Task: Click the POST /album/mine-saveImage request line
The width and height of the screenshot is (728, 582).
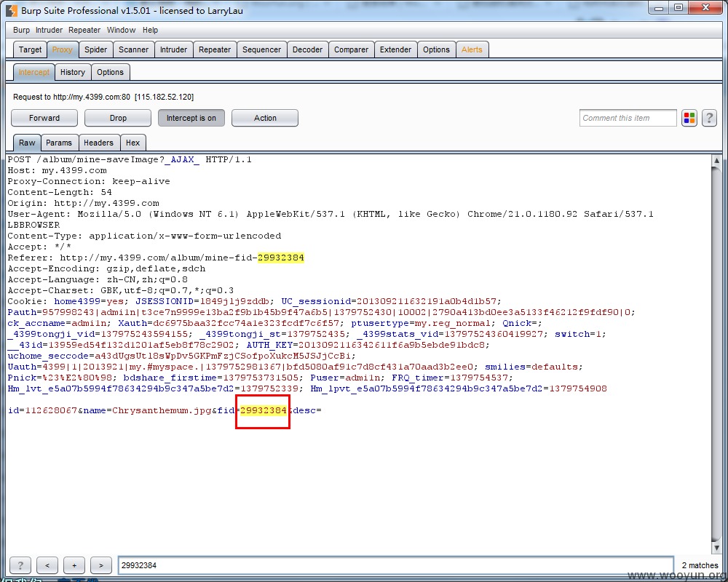Action: 130,159
